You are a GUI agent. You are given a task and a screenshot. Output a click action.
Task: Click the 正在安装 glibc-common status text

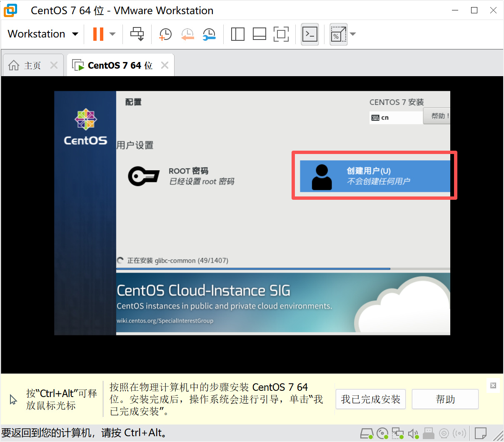tap(177, 261)
